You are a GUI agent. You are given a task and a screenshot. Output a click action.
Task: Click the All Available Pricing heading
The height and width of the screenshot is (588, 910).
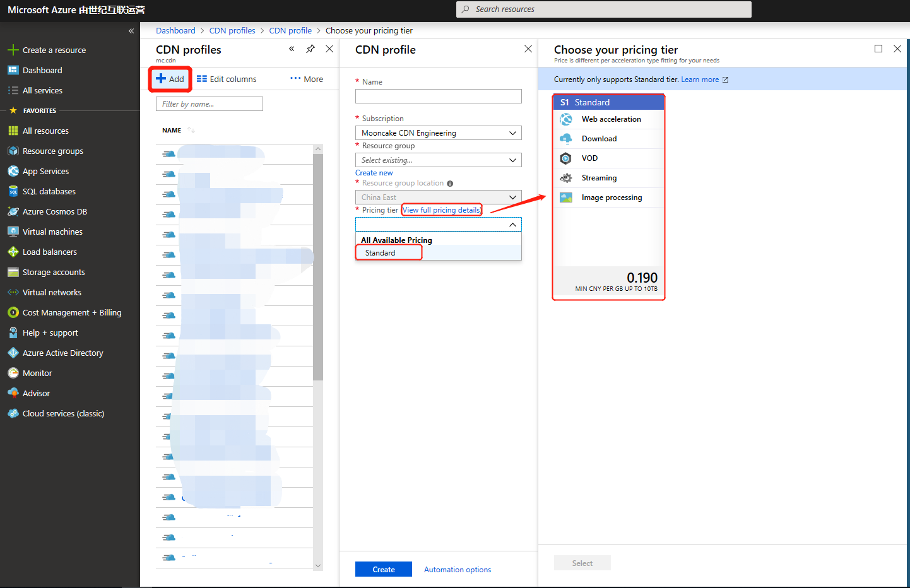point(396,240)
